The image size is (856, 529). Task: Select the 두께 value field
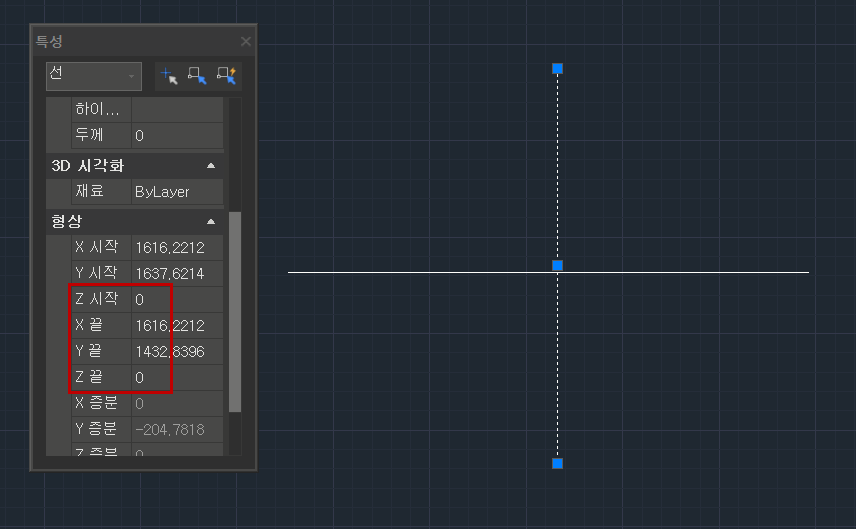(177, 135)
